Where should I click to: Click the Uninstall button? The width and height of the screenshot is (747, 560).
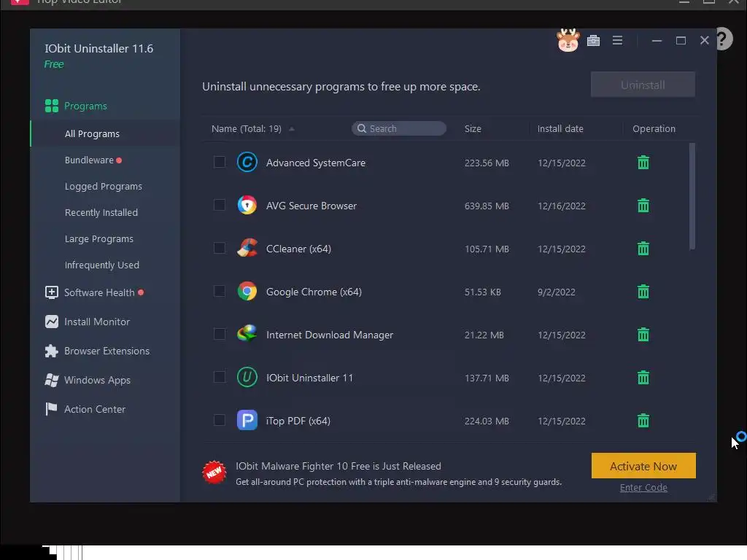[x=643, y=85]
